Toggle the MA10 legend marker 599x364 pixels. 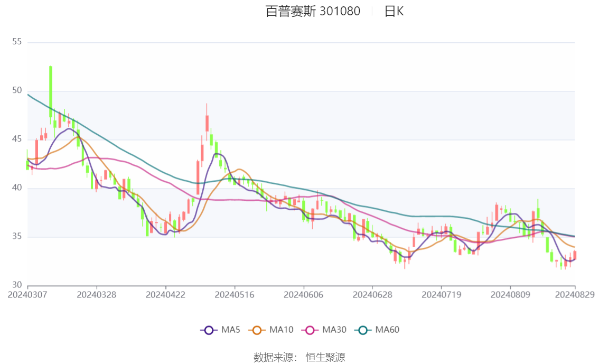pyautogui.click(x=257, y=330)
